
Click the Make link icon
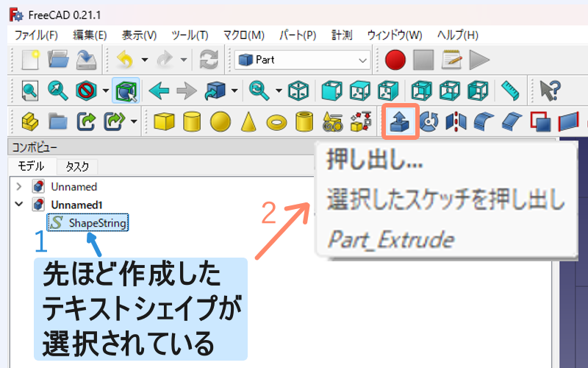click(x=86, y=121)
